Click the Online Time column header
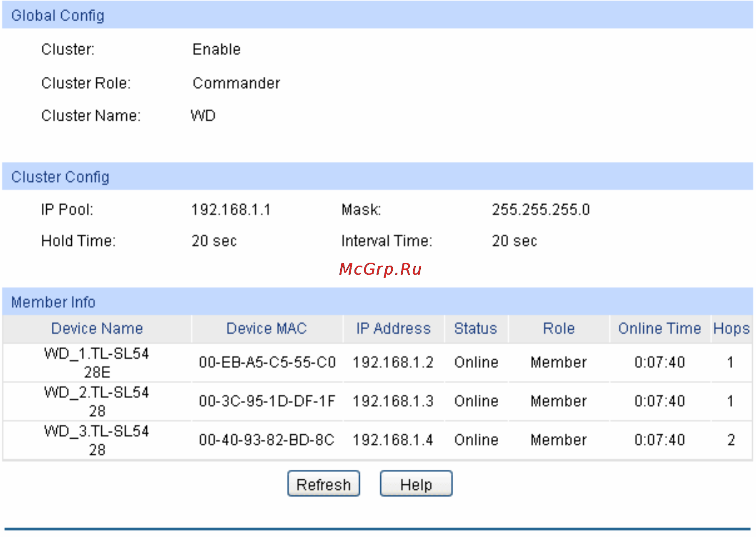 click(659, 329)
